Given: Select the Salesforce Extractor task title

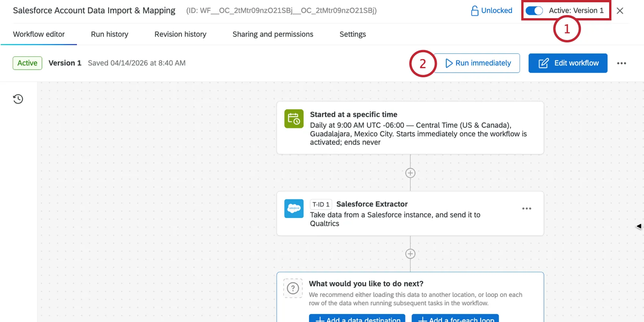Looking at the screenshot, I should [x=372, y=204].
